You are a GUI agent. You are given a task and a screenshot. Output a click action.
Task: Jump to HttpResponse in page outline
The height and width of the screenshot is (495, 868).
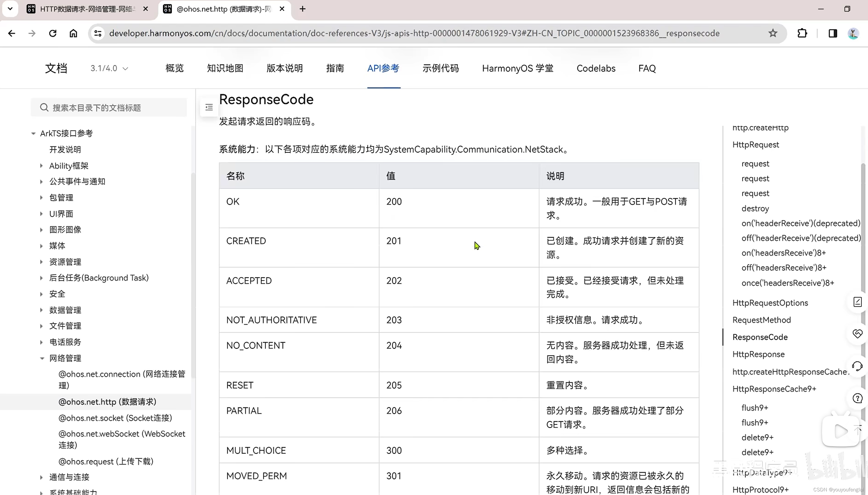(759, 354)
